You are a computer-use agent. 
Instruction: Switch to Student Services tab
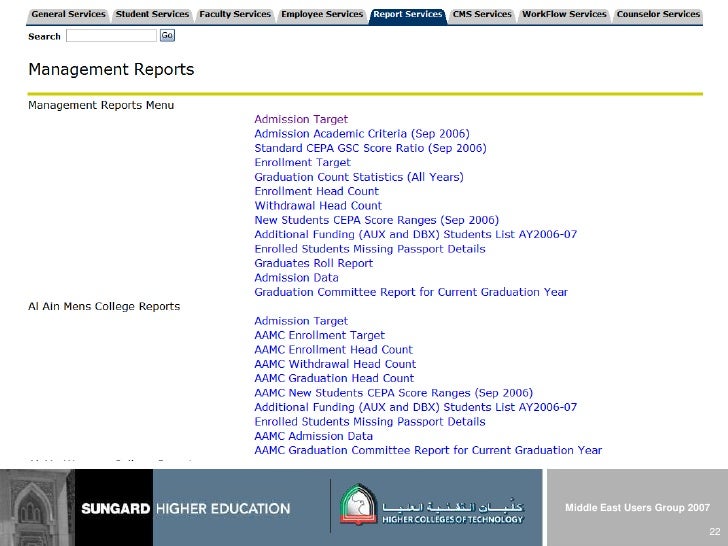coord(152,14)
